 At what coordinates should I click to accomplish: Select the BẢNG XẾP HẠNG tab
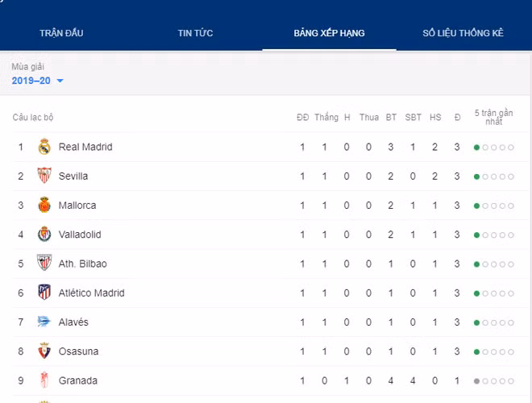tap(329, 33)
